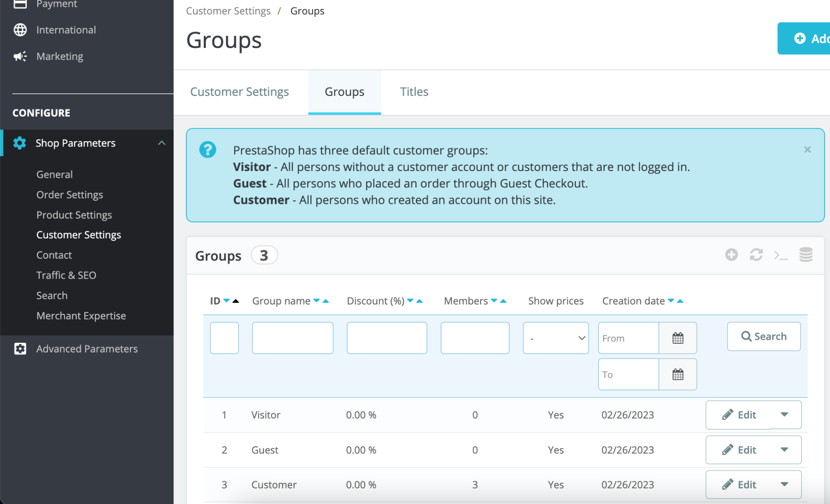Open the Show prices filter dropdown
The width and height of the screenshot is (830, 504).
coord(555,338)
